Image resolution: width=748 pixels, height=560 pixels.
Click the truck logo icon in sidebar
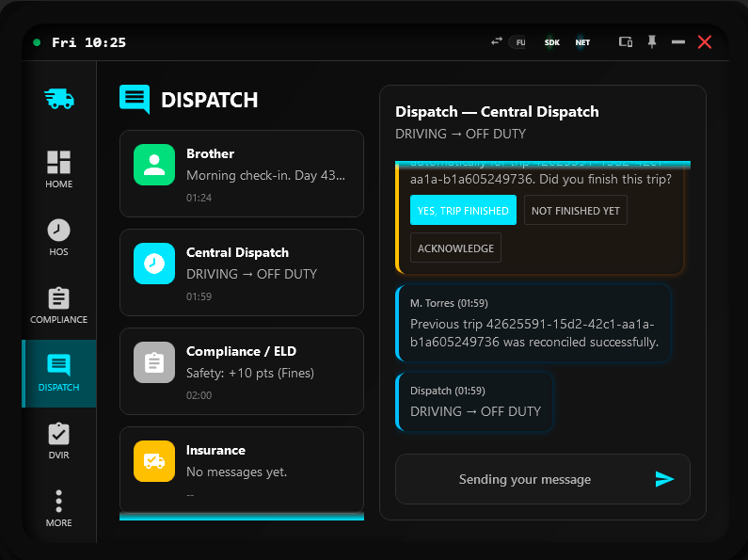59,99
